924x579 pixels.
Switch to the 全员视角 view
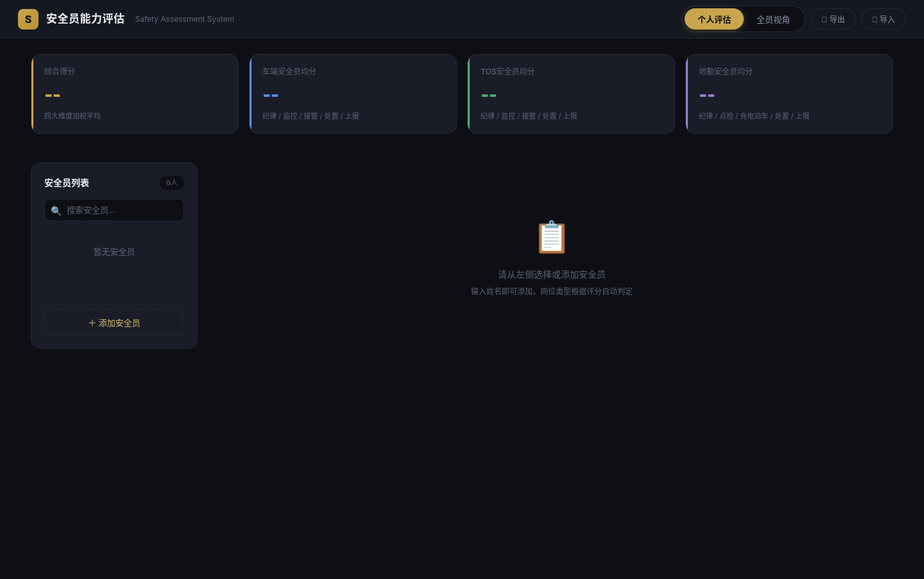tap(773, 19)
